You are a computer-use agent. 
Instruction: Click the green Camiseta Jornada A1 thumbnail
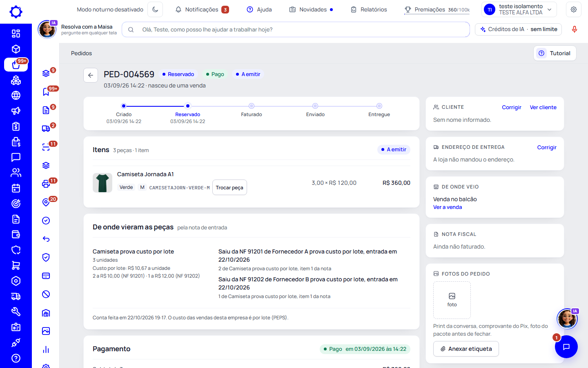(102, 183)
